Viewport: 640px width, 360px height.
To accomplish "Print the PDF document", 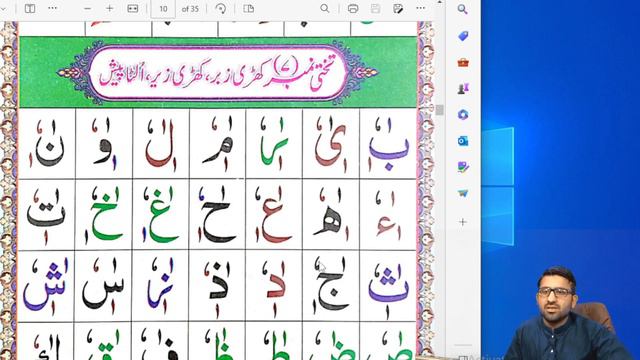I will pos(353,9).
